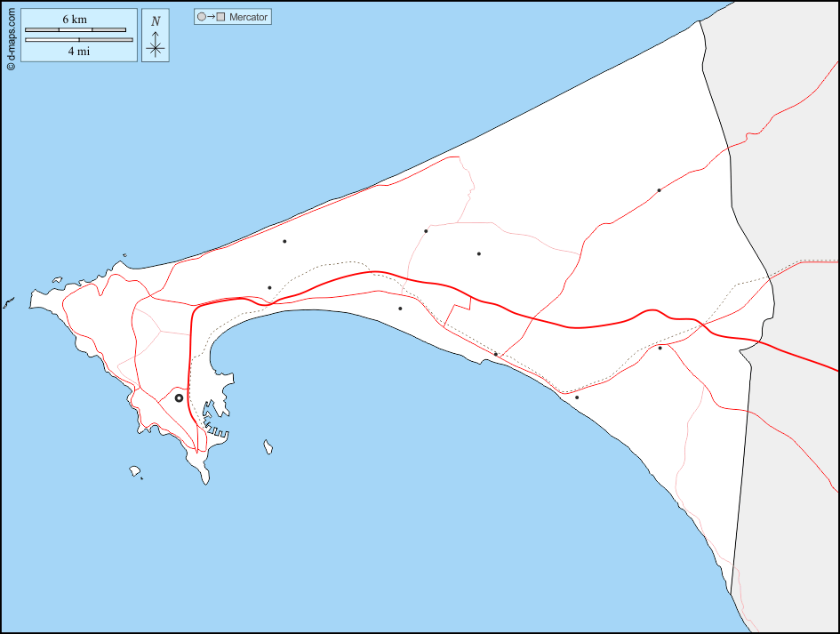Screen dimensions: 840x634
Task: Click the small island east of the harbor
Action: tap(268, 446)
